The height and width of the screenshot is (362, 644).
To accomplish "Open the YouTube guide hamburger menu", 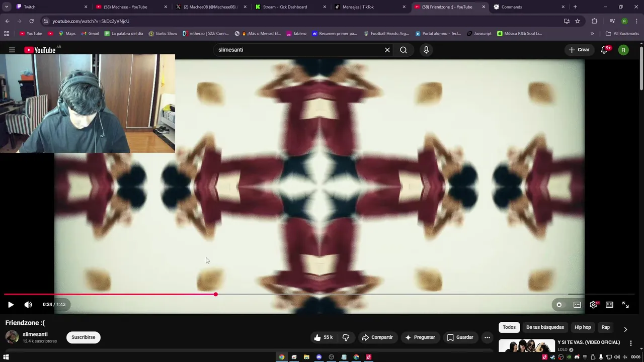I will pos(12,50).
